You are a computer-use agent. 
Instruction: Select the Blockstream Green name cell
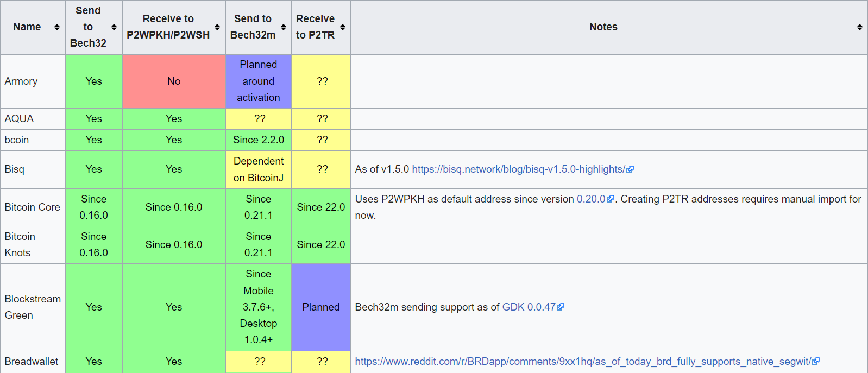point(33,307)
